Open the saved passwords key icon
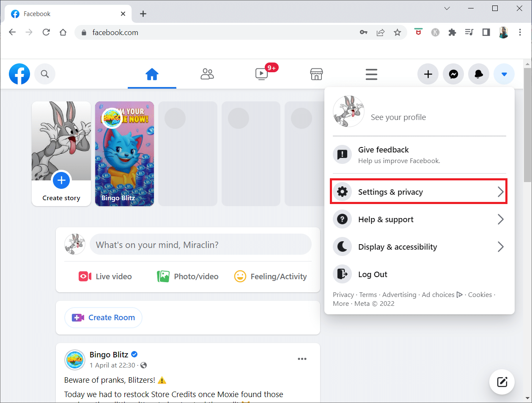Viewport: 532px width, 403px height. click(363, 33)
